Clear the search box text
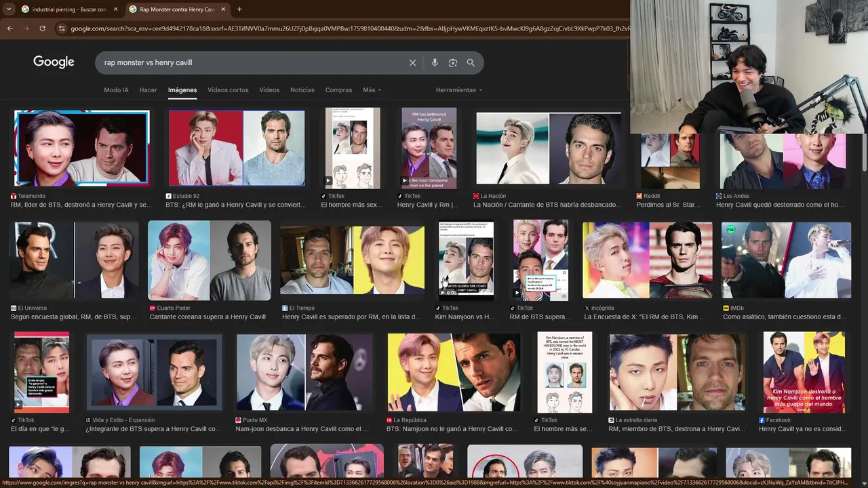Screen dimensions: 868x488 412,62
